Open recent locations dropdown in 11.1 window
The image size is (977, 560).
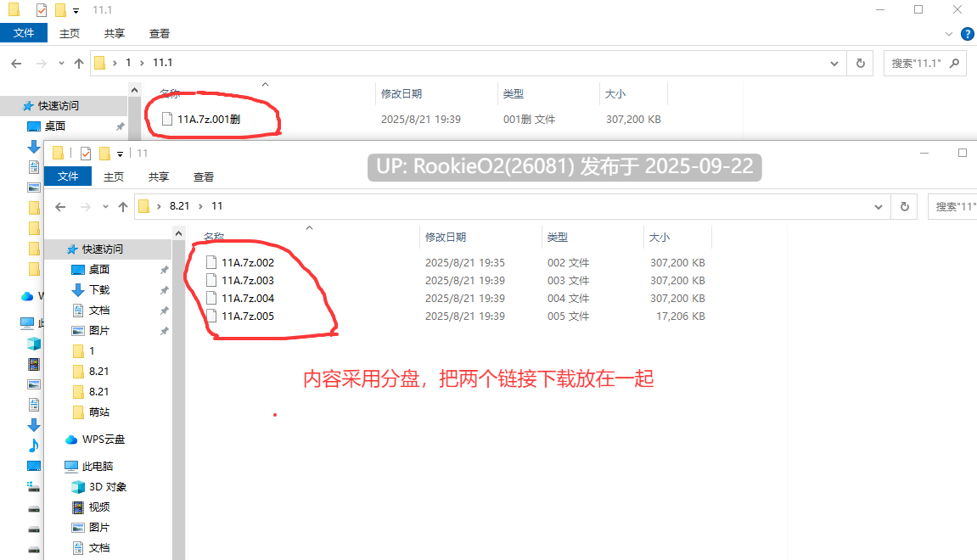pos(61,64)
